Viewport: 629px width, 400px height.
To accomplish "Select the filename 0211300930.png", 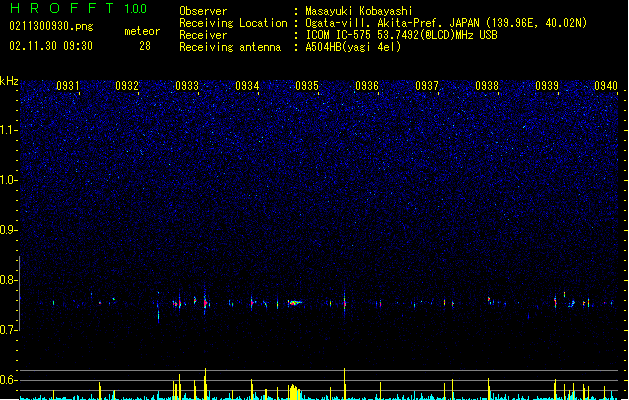I will (x=51, y=26).
